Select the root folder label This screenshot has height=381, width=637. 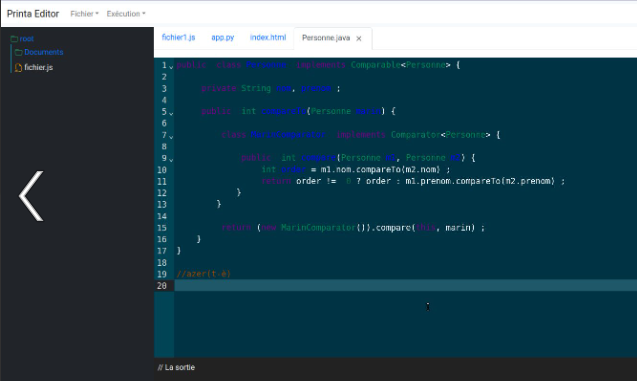click(x=27, y=39)
